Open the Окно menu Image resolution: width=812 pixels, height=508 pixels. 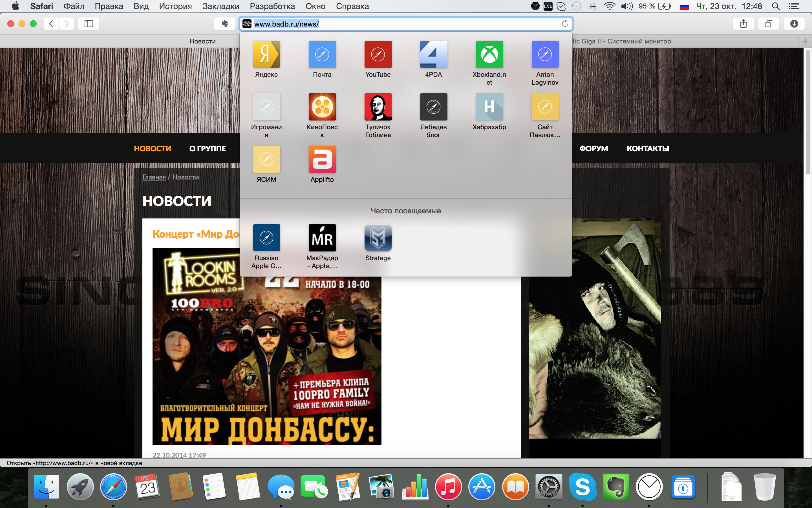[x=315, y=6]
